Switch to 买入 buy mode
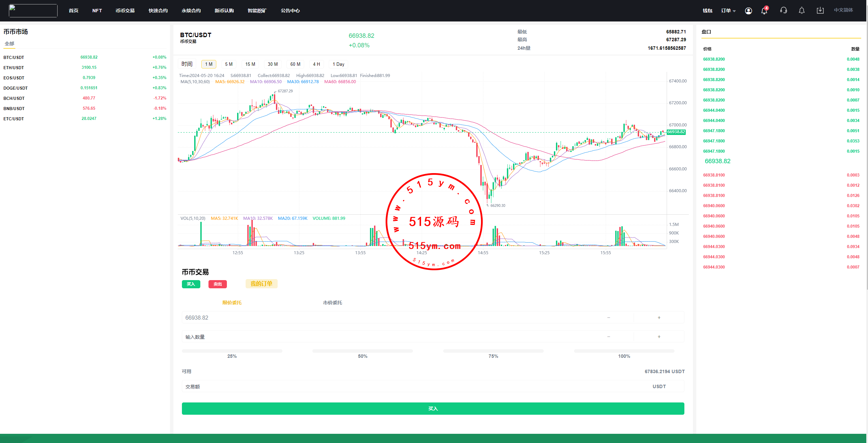 191,284
